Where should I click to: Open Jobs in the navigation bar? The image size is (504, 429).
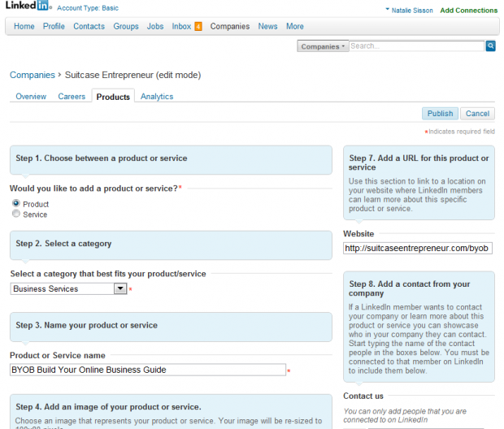click(155, 26)
